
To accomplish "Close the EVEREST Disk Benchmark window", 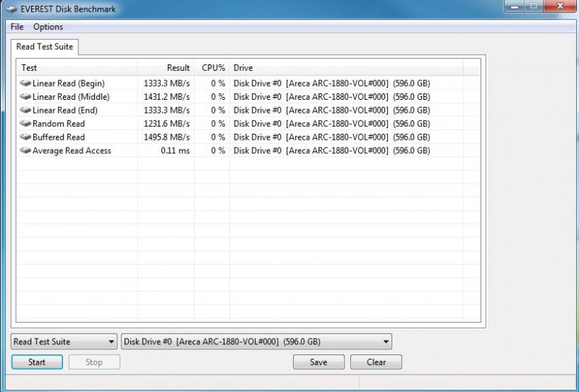I will pos(560,6).
